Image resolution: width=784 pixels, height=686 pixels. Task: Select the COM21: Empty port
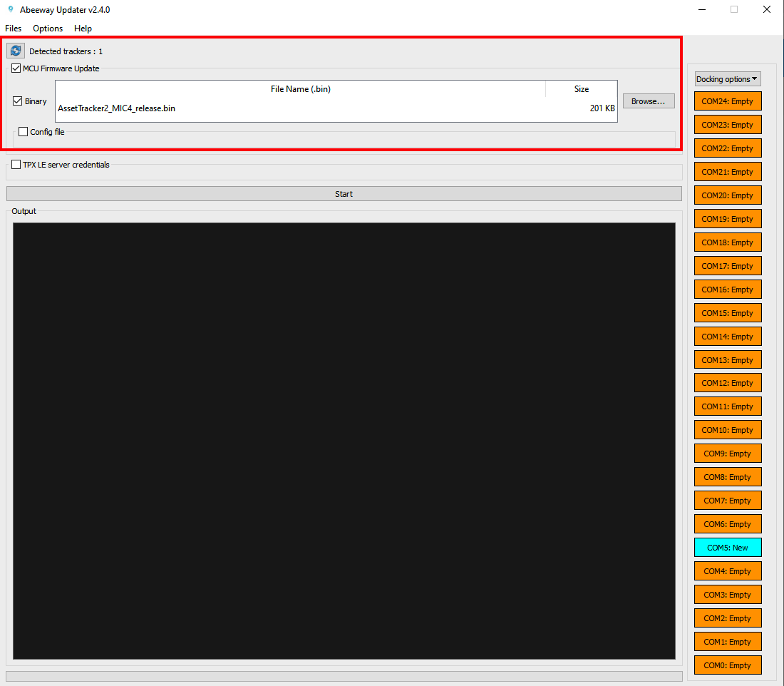(728, 172)
